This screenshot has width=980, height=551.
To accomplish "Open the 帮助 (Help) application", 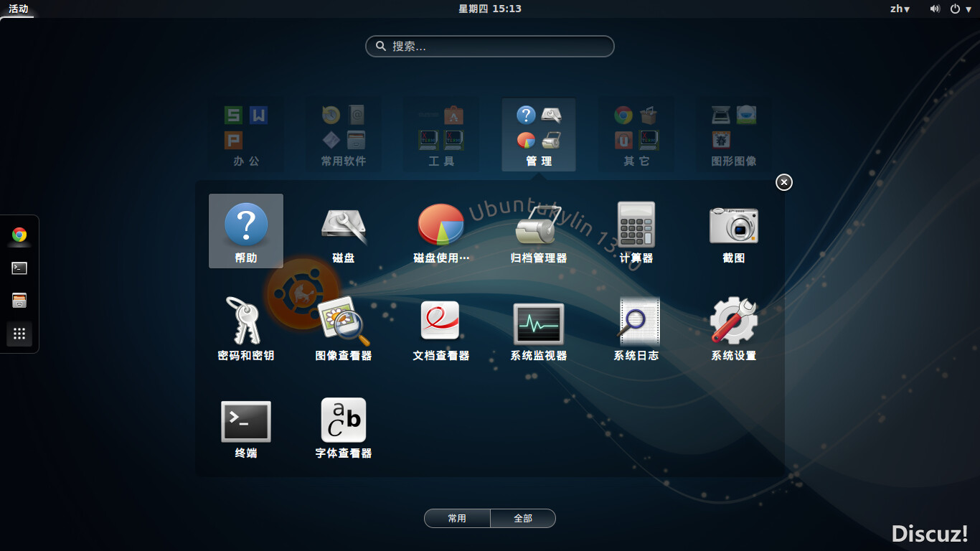I will click(246, 230).
